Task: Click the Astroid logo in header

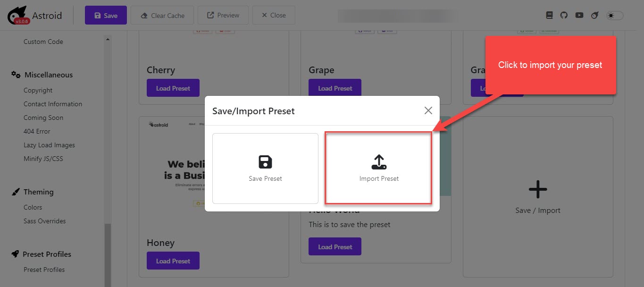Action: (x=35, y=15)
